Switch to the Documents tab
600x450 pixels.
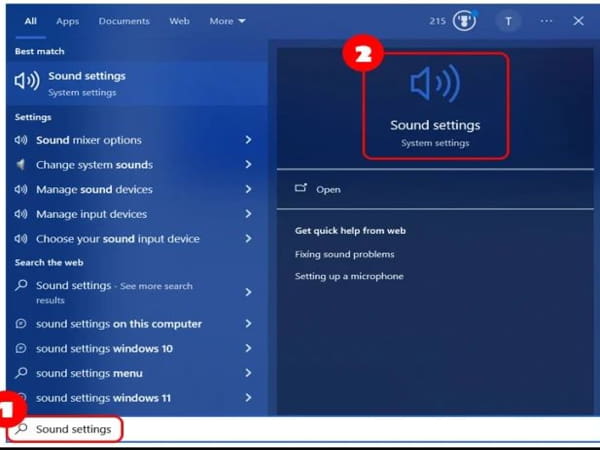click(x=124, y=21)
